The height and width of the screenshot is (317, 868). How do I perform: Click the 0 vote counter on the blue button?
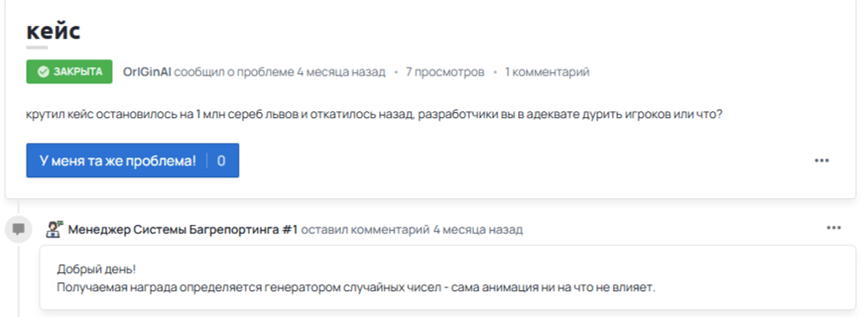click(221, 161)
